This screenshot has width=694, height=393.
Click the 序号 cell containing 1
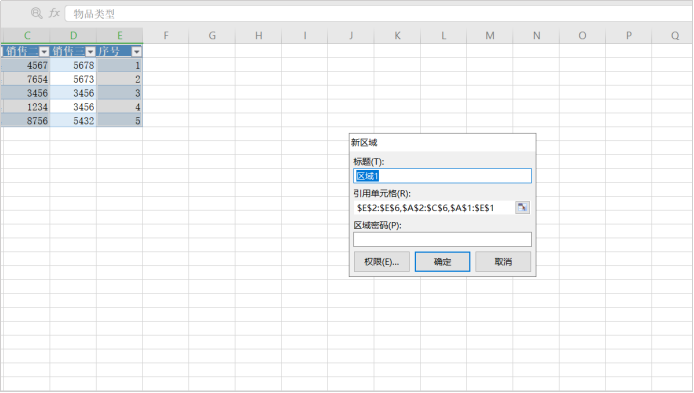(120, 66)
